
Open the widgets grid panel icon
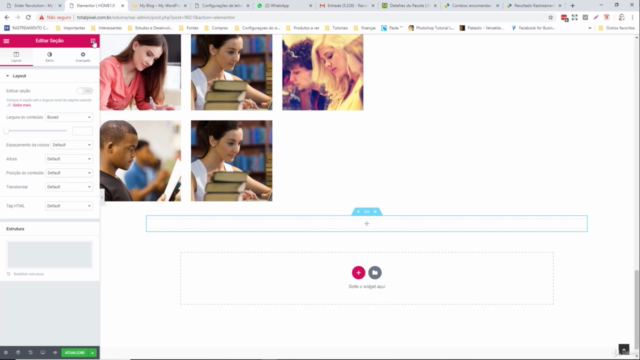[x=93, y=41]
